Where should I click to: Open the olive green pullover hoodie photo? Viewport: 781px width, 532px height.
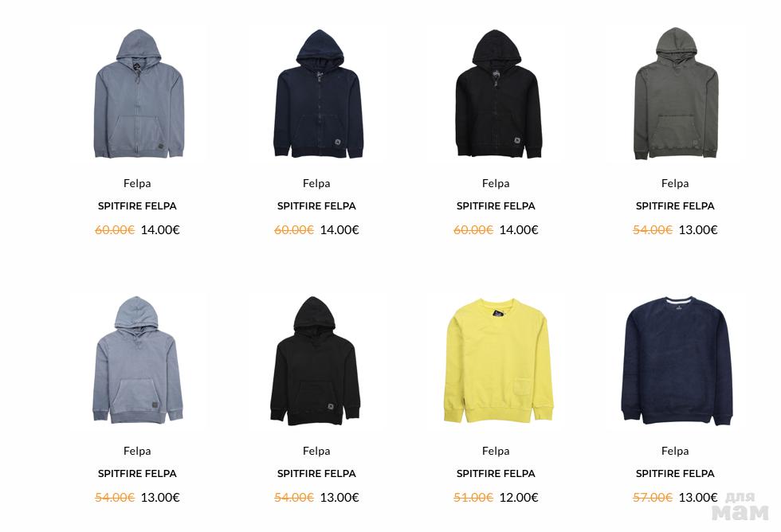(x=676, y=94)
